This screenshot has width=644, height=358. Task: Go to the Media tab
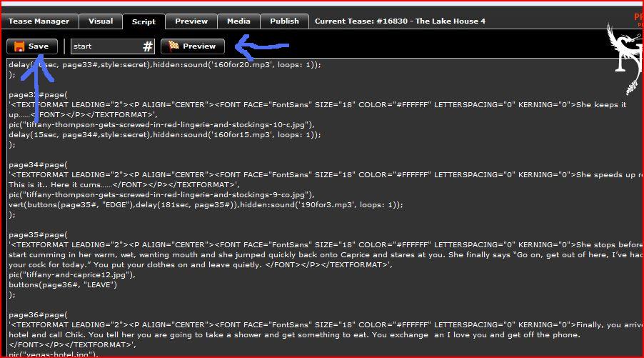238,21
